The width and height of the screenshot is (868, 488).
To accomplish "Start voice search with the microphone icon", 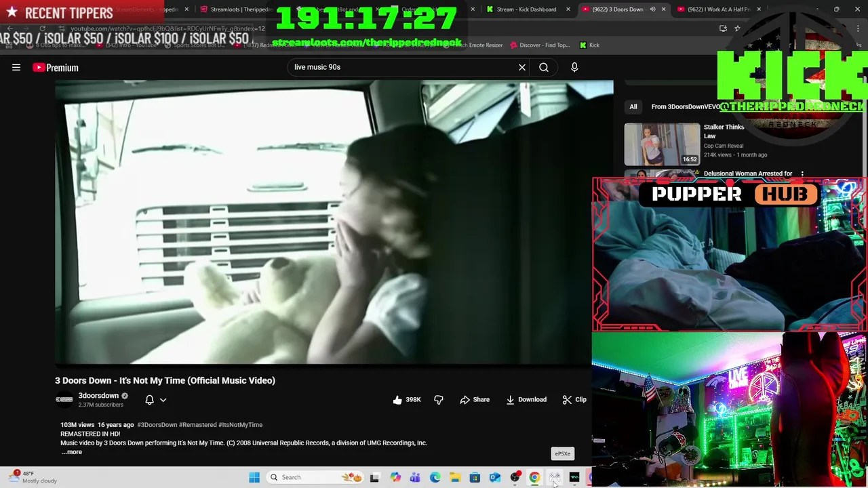I will pos(574,67).
